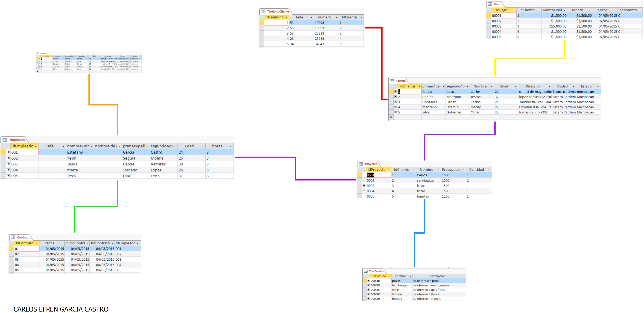Click the Pago table datasheet icon
This screenshot has width=644, height=313.
coord(490,4)
